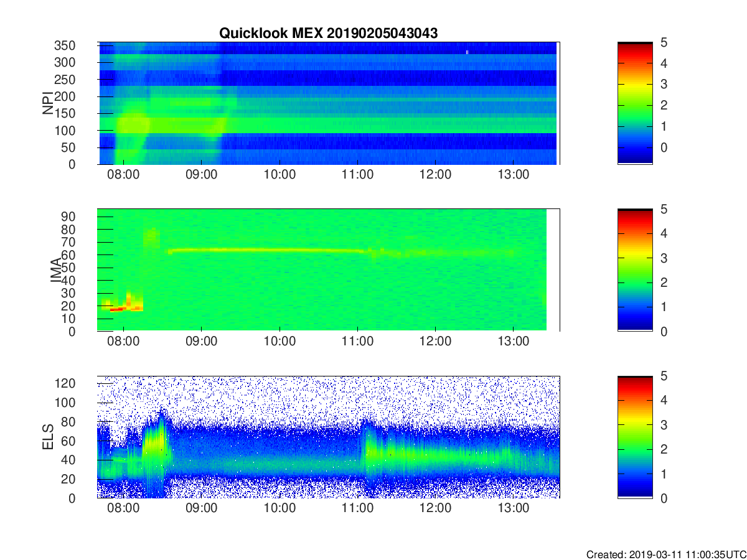747x560 pixels.
Task: Click the 10:00 tick under ELS plot
Action: point(280,508)
